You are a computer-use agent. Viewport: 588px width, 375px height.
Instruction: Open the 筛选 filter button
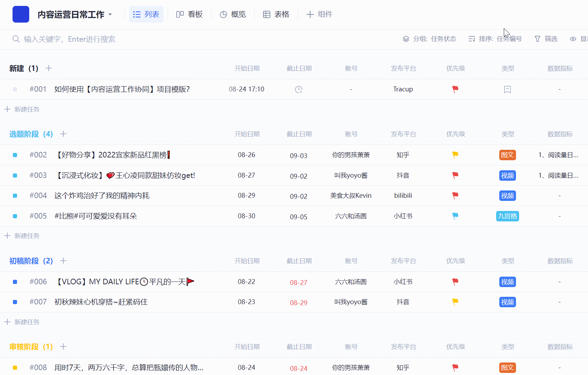click(x=546, y=39)
